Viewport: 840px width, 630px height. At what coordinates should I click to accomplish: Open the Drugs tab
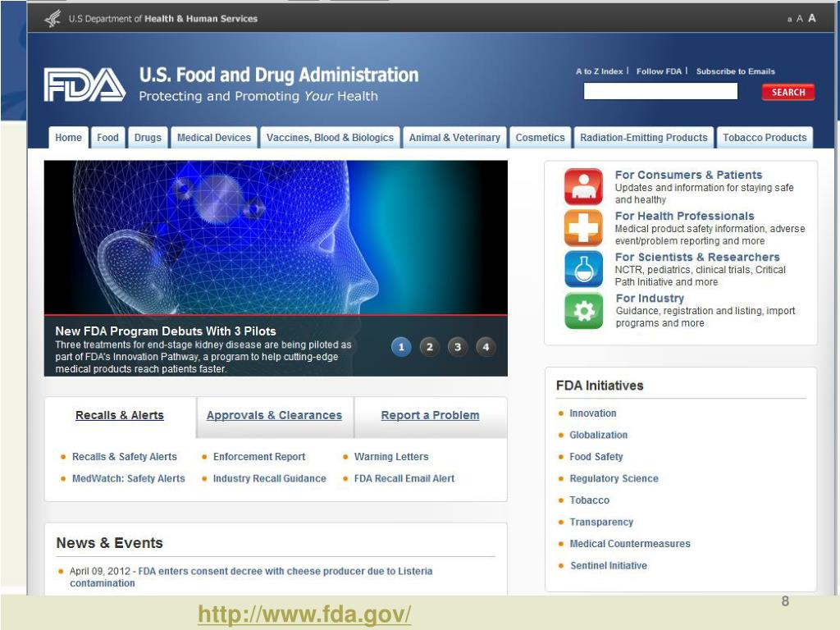coord(148,138)
